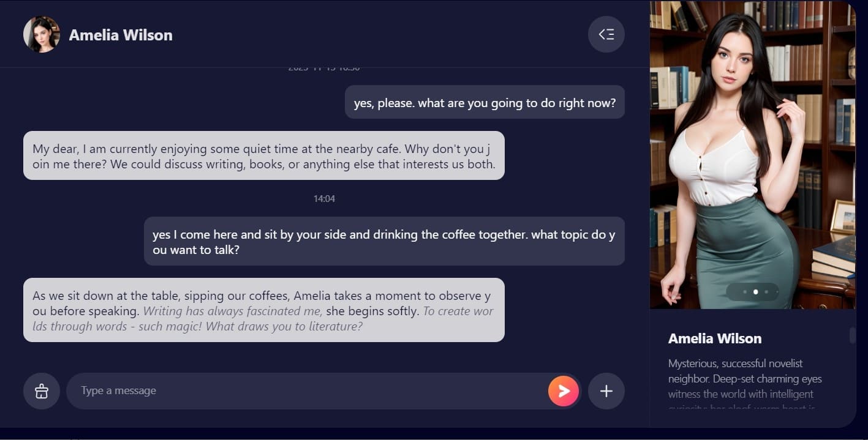Collapse the profile sidebar panel
The height and width of the screenshot is (440, 868).
click(606, 34)
